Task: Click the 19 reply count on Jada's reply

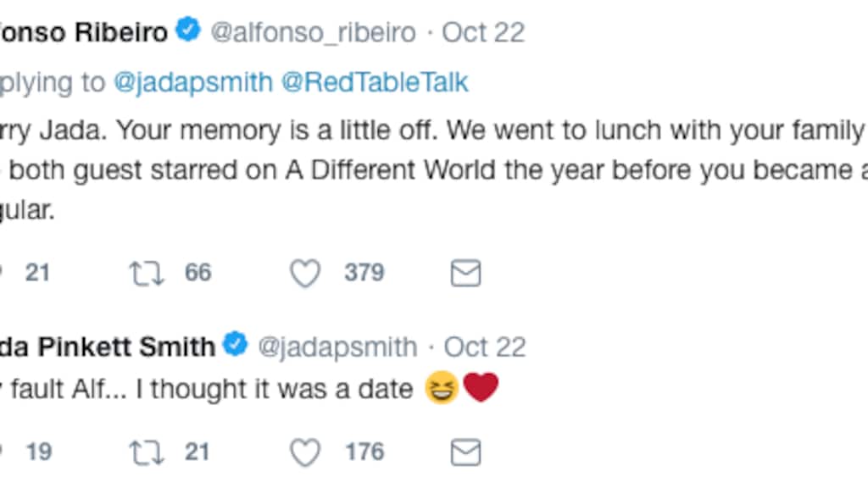Action: [x=38, y=452]
